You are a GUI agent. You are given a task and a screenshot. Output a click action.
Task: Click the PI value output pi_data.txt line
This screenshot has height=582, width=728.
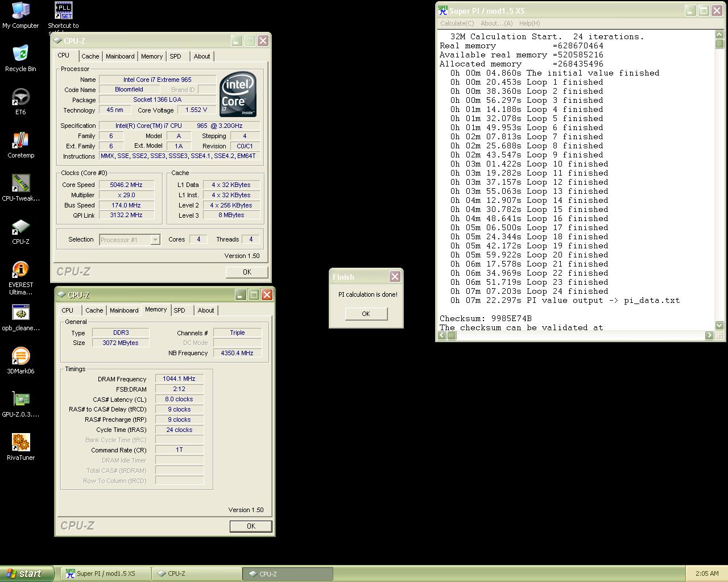(x=565, y=300)
